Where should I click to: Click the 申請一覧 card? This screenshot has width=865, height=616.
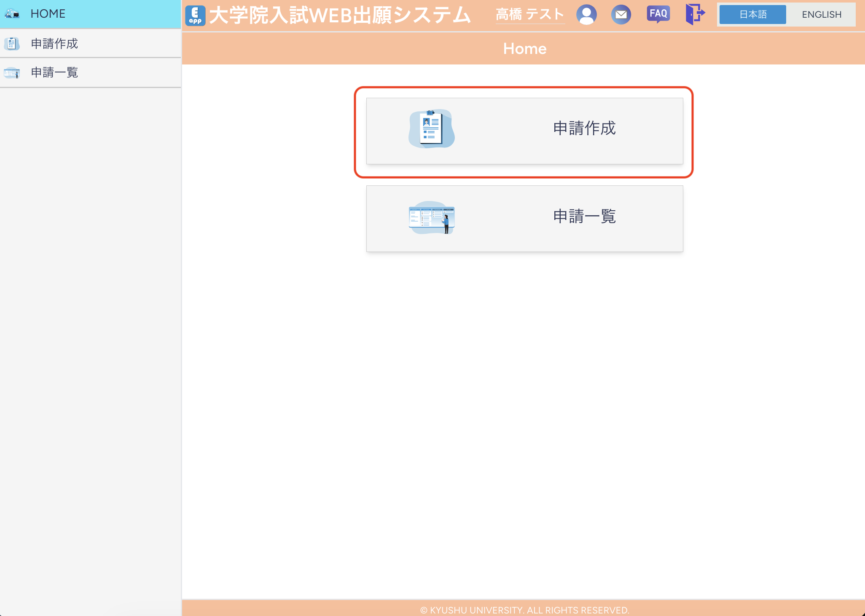[x=524, y=218]
